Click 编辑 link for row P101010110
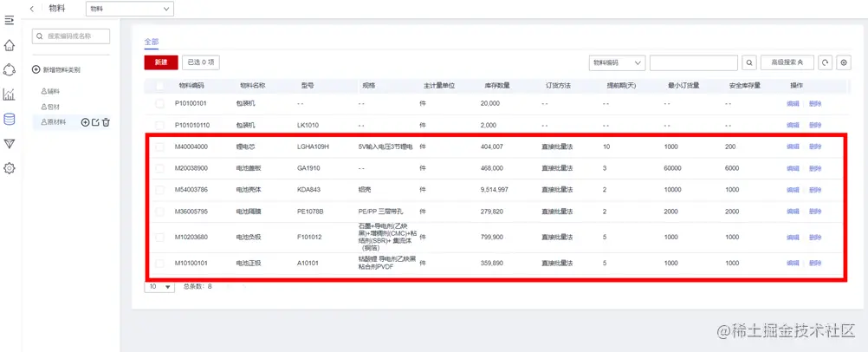Screen dimensions: 868x352 [793, 125]
